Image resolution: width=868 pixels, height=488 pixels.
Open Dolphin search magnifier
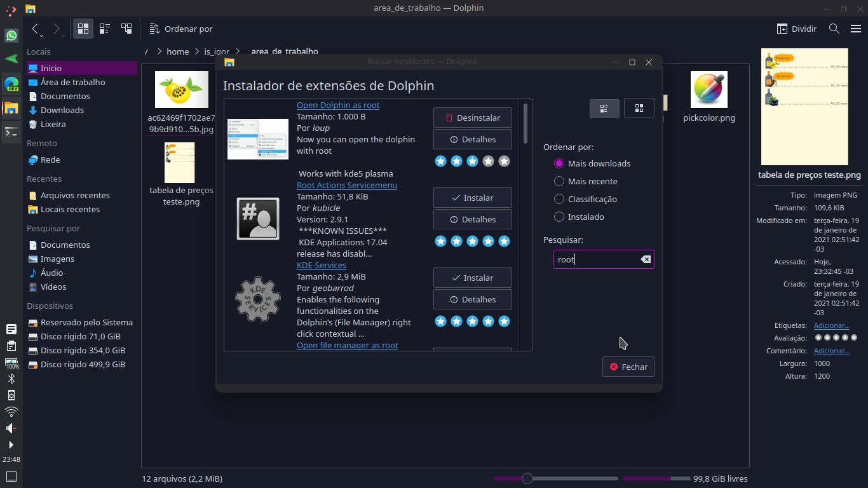coord(834,29)
